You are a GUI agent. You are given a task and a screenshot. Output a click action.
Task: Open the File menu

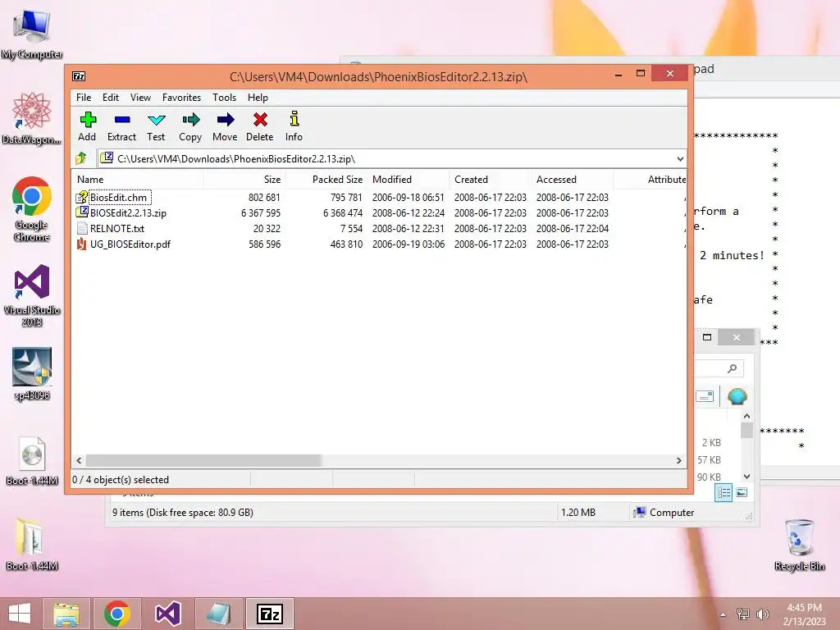click(x=84, y=98)
